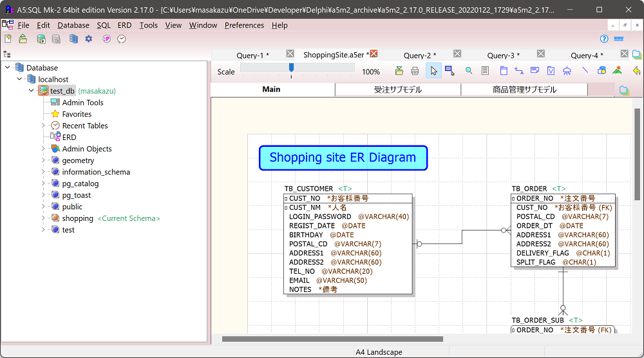Click the undo arrow icon in the ERD toolbar

pos(636,71)
